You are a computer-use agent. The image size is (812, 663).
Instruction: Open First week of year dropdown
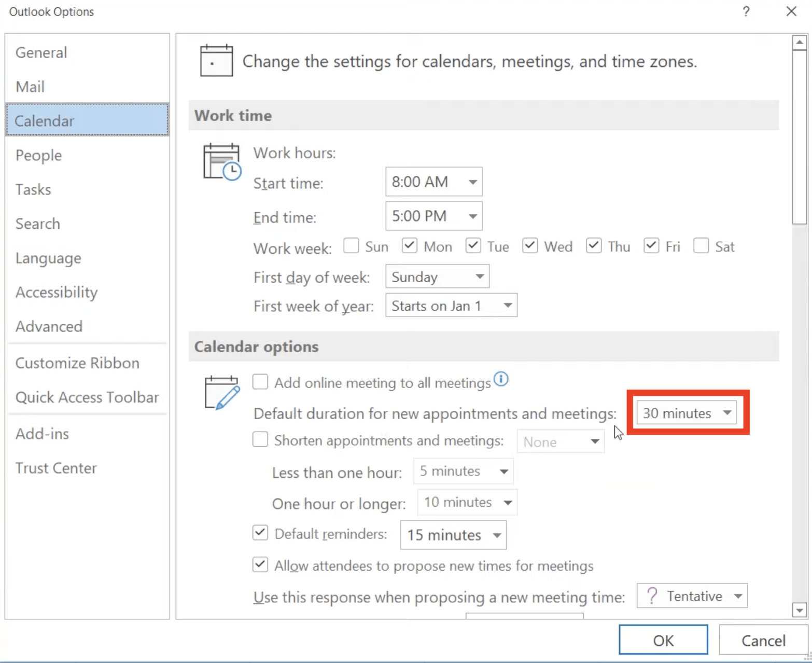click(x=451, y=305)
